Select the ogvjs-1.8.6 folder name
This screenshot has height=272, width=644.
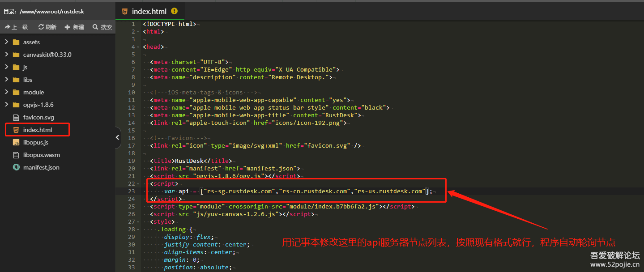[38, 105]
